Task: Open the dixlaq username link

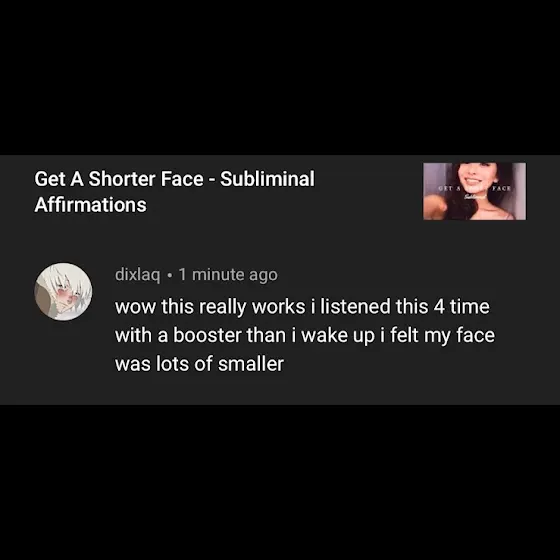Action: [x=138, y=275]
